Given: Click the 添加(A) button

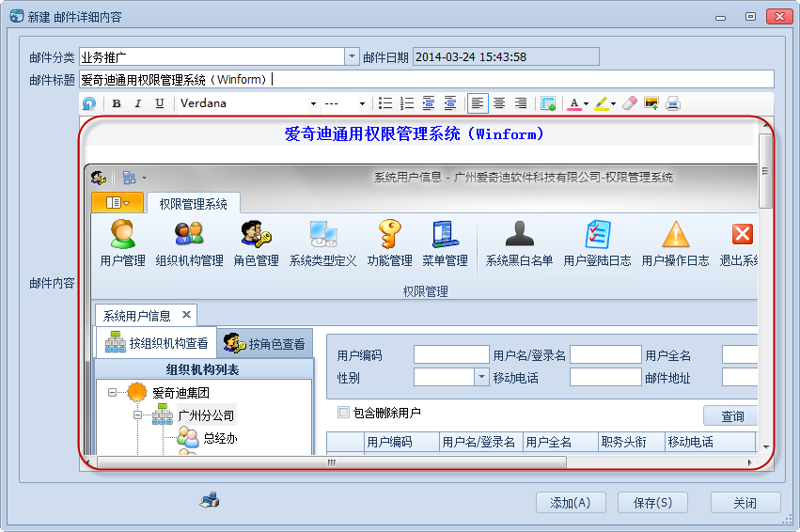Looking at the screenshot, I should [571, 503].
